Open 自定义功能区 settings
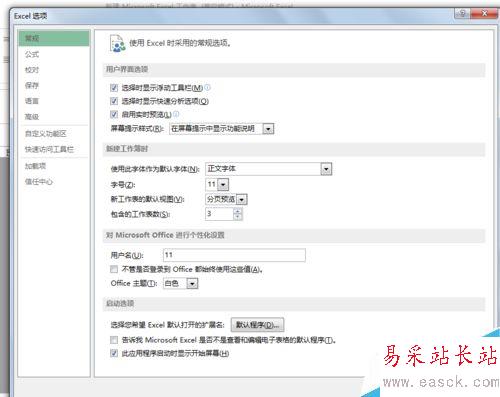Image resolution: width=500 pixels, height=397 pixels. (46, 134)
